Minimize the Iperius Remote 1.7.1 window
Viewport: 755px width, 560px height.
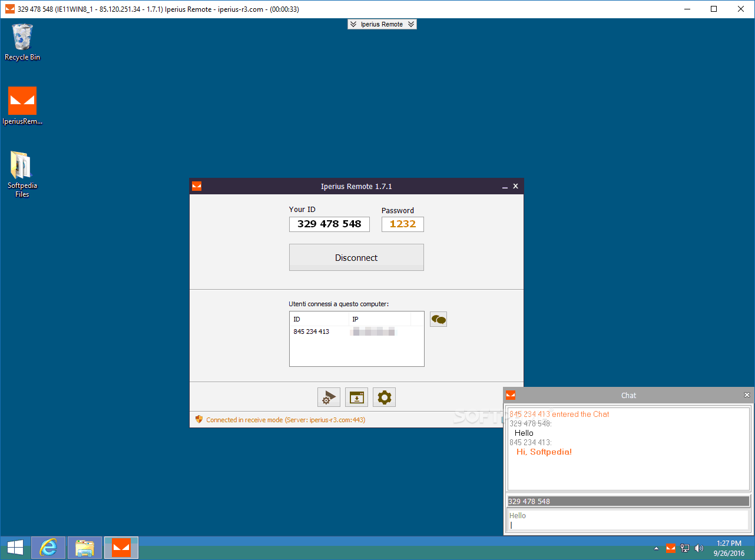click(505, 187)
